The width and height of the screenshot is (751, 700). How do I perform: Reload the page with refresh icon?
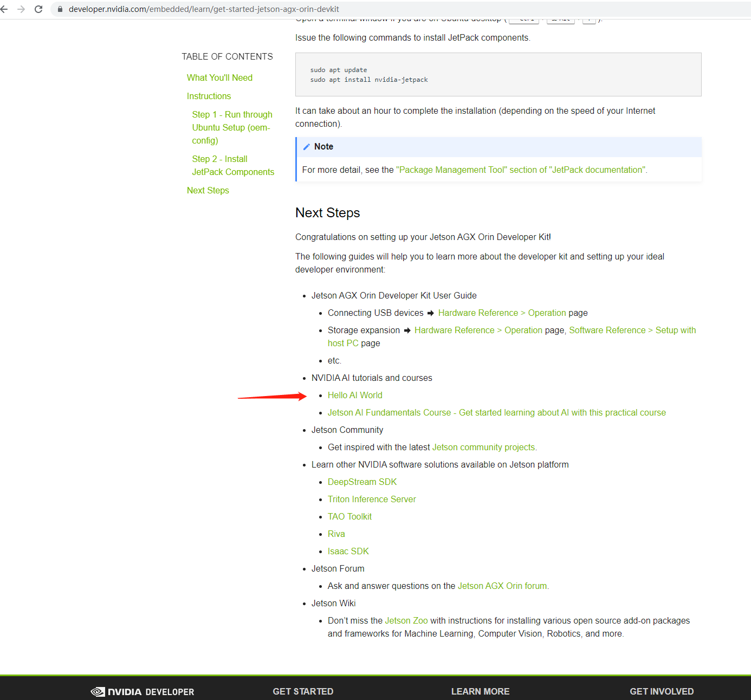click(38, 9)
